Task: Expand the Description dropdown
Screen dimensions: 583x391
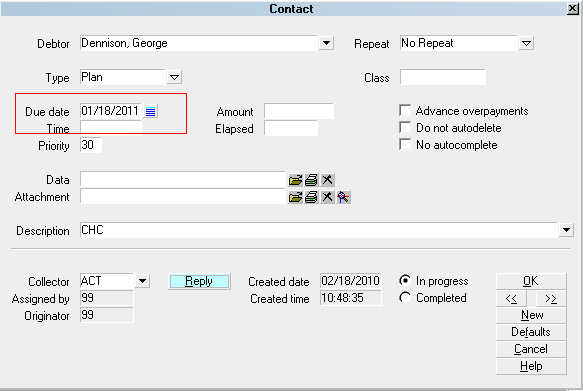Action: [x=566, y=230]
